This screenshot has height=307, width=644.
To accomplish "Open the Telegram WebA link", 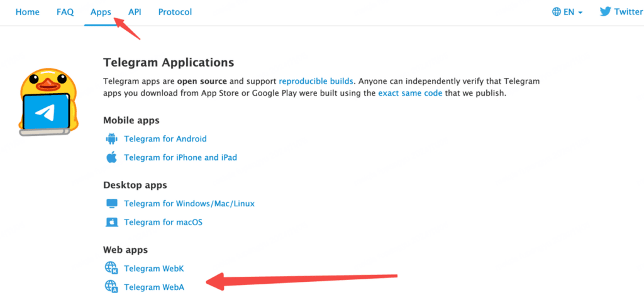I will [x=154, y=287].
